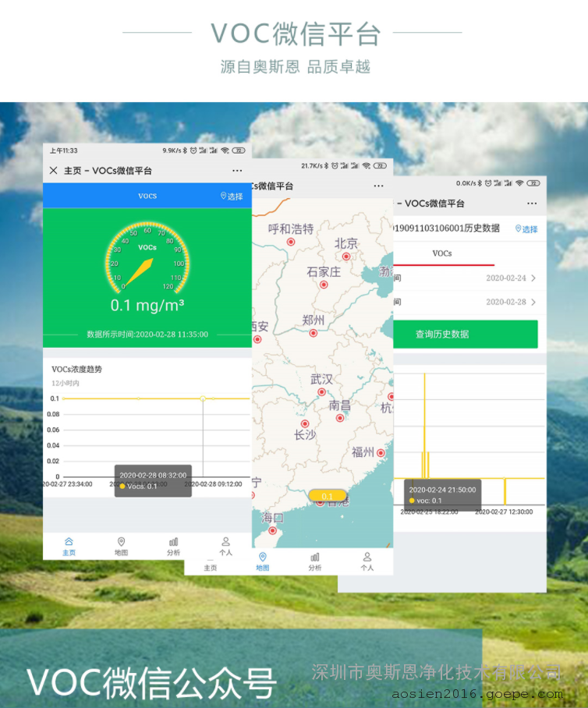Open 分析 chart icon in left phone's nav

coord(173,546)
